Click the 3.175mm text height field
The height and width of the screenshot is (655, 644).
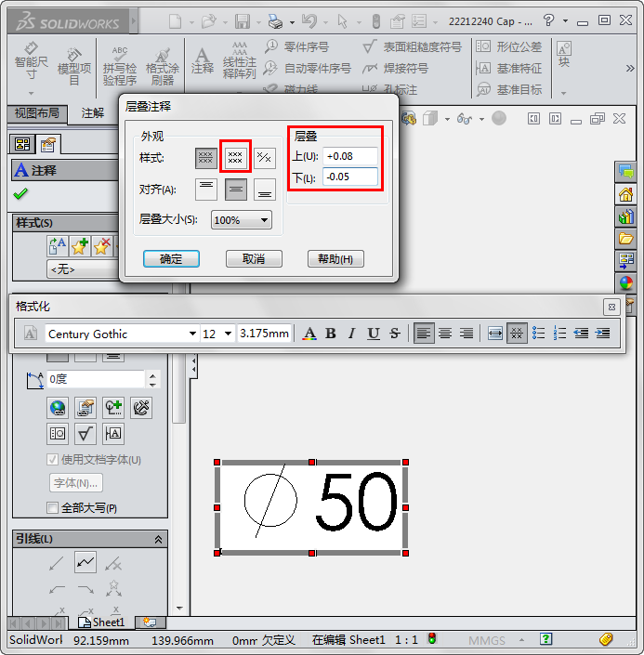click(x=264, y=334)
